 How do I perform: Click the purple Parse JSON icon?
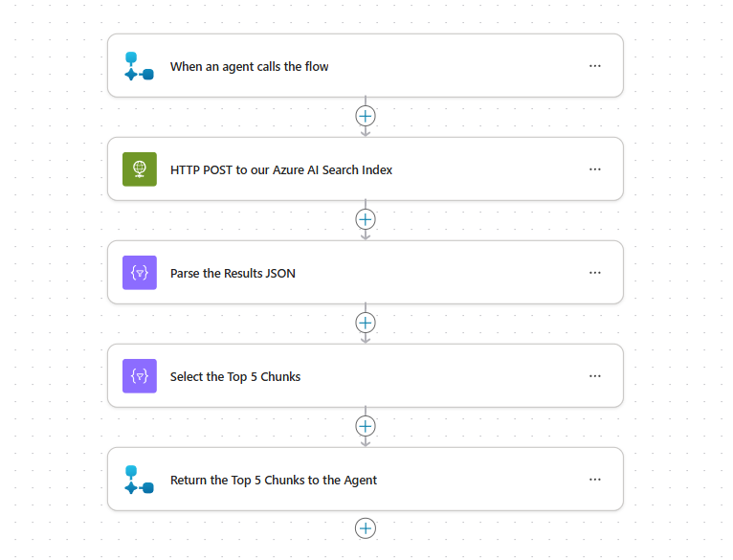click(140, 273)
